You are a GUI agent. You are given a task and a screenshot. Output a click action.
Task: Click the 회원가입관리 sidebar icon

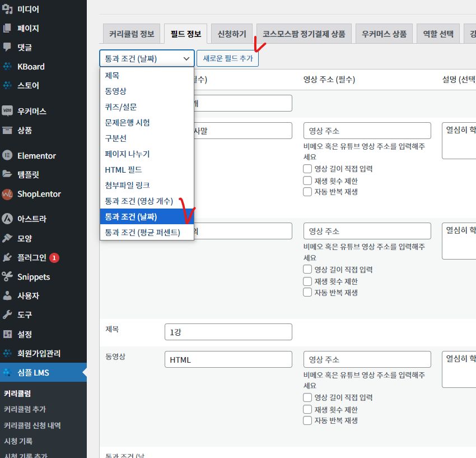(x=7, y=353)
